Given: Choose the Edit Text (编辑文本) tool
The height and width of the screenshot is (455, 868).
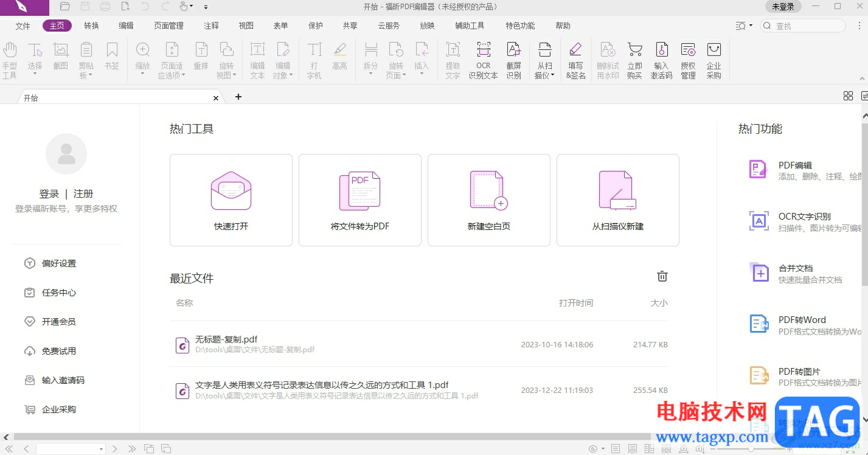Looking at the screenshot, I should [258, 60].
